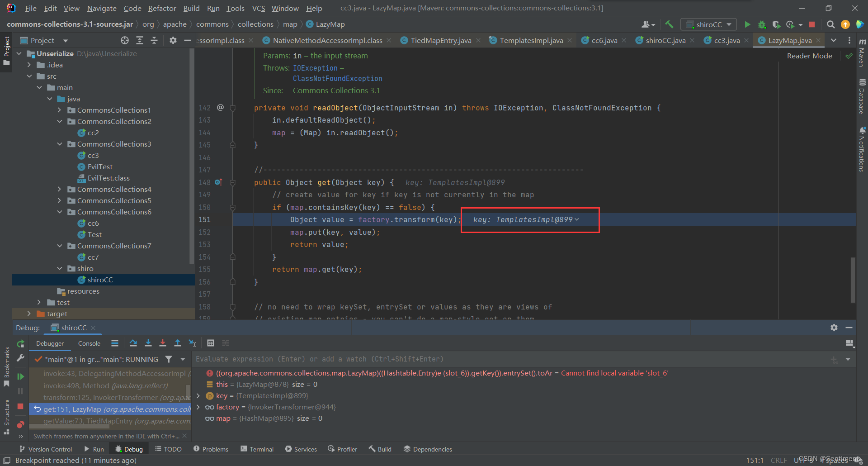This screenshot has height=466, width=868.
Task: Open the threads filter funnel icon
Action: (x=169, y=359)
